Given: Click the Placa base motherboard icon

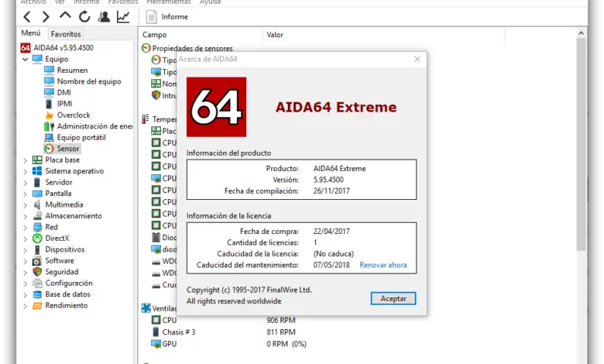Looking at the screenshot, I should tap(37, 160).
